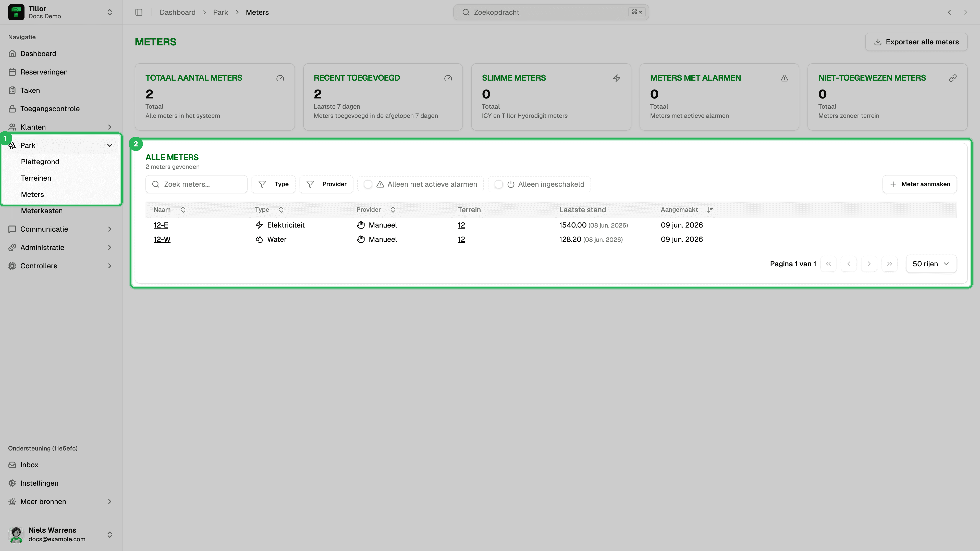Click the Park breadcrumb
This screenshot has width=980, height=551.
pos(221,12)
